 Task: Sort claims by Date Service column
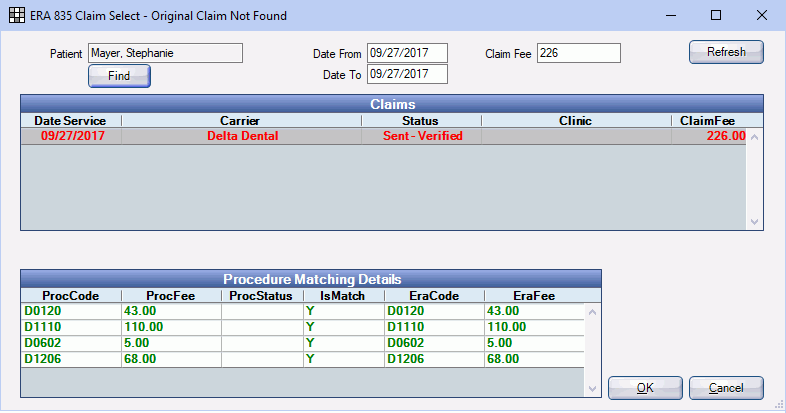71,121
